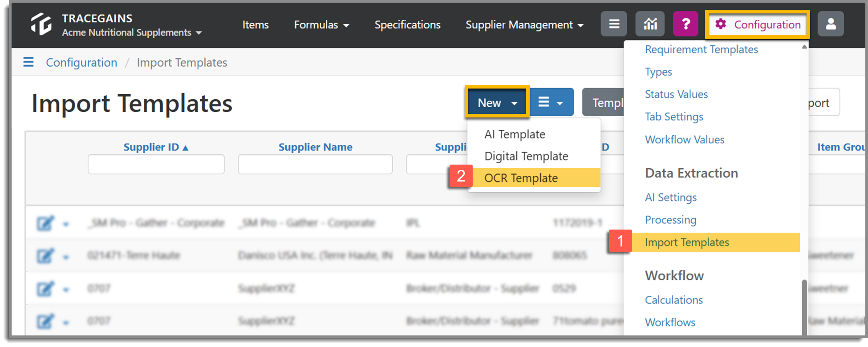Open the hamburger list menu in top bar
Screen dimensions: 868x347
click(614, 24)
